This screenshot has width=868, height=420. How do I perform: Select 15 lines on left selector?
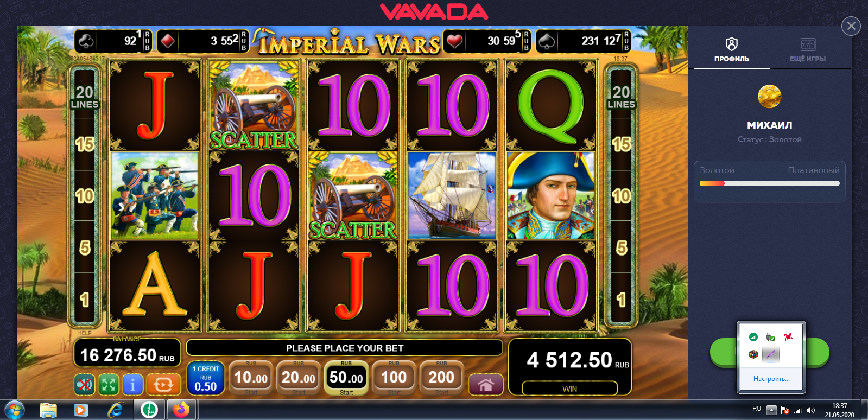[x=85, y=144]
